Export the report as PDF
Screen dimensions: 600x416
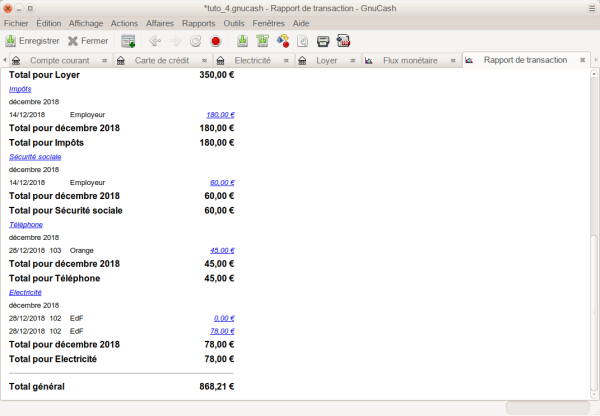click(x=343, y=41)
